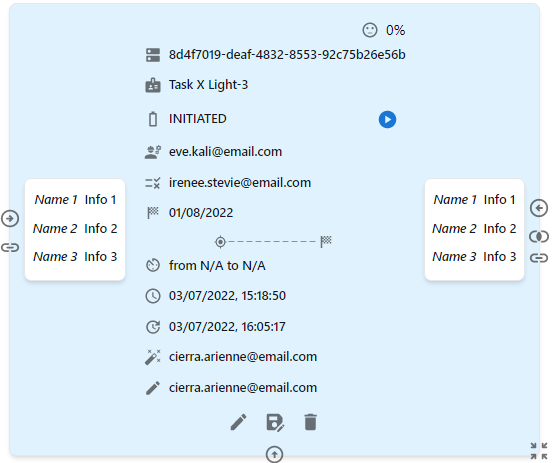Click the pencil edit icon in bottom actions
Image resolution: width=553 pixels, height=463 pixels.
(x=238, y=422)
